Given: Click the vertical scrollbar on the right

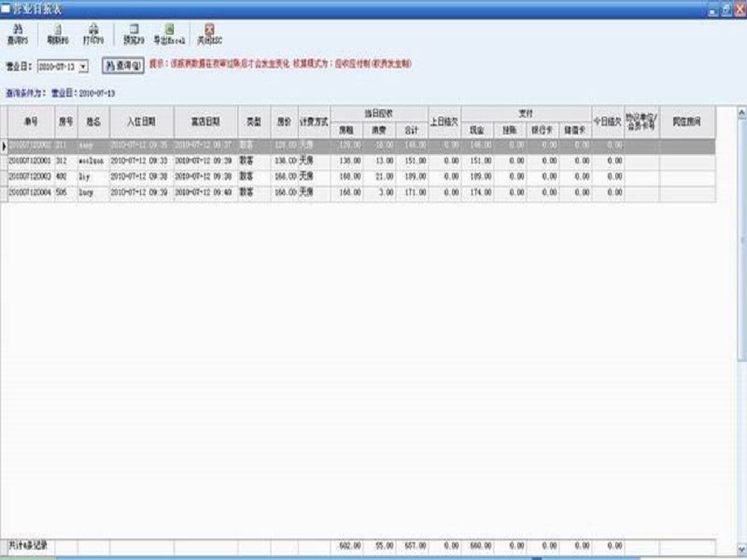Looking at the screenshot, I should pyautogui.click(x=741, y=280).
